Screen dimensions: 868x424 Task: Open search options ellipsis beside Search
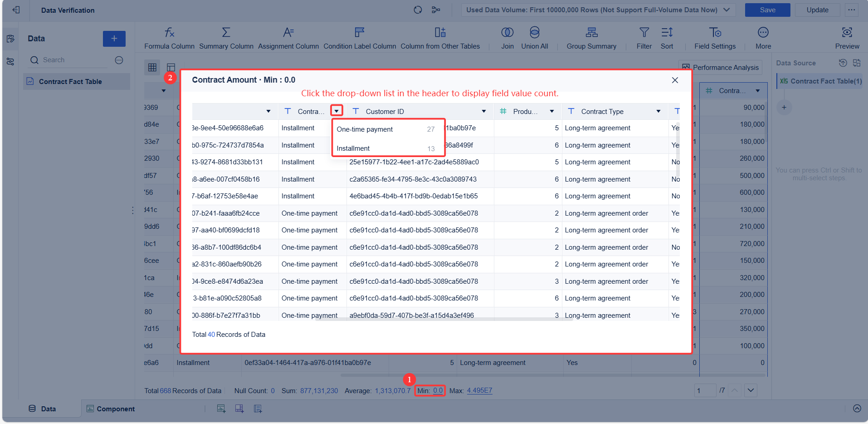[119, 60]
